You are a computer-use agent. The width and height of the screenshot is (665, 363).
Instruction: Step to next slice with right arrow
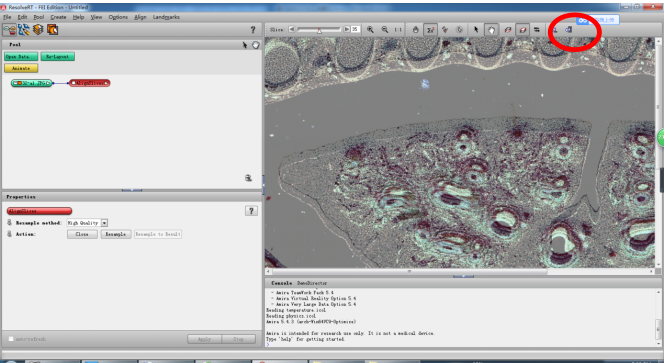tap(346, 29)
